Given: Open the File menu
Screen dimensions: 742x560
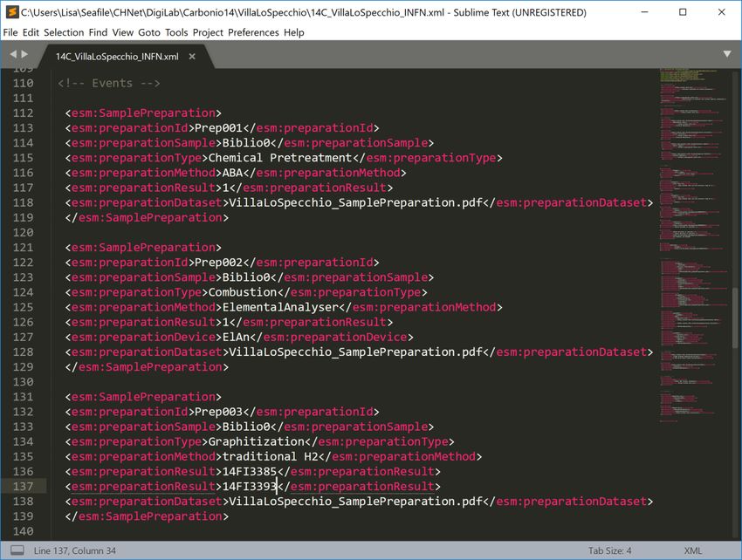Looking at the screenshot, I should coord(10,32).
